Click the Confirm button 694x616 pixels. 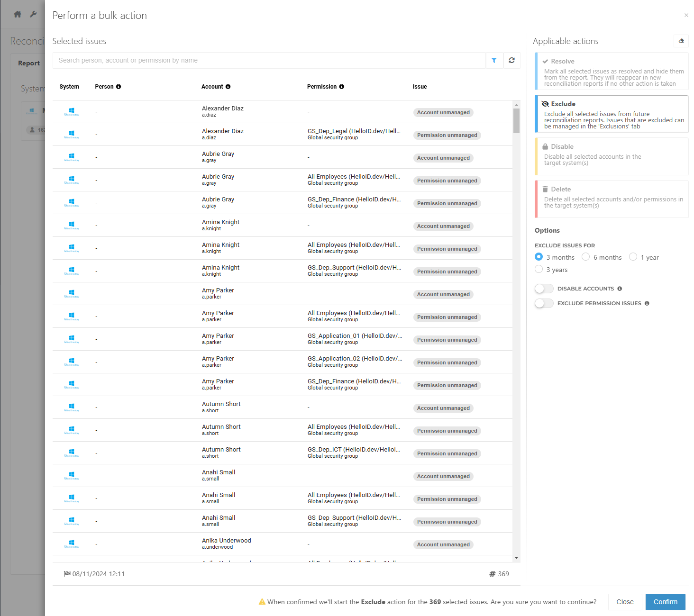pos(665,602)
